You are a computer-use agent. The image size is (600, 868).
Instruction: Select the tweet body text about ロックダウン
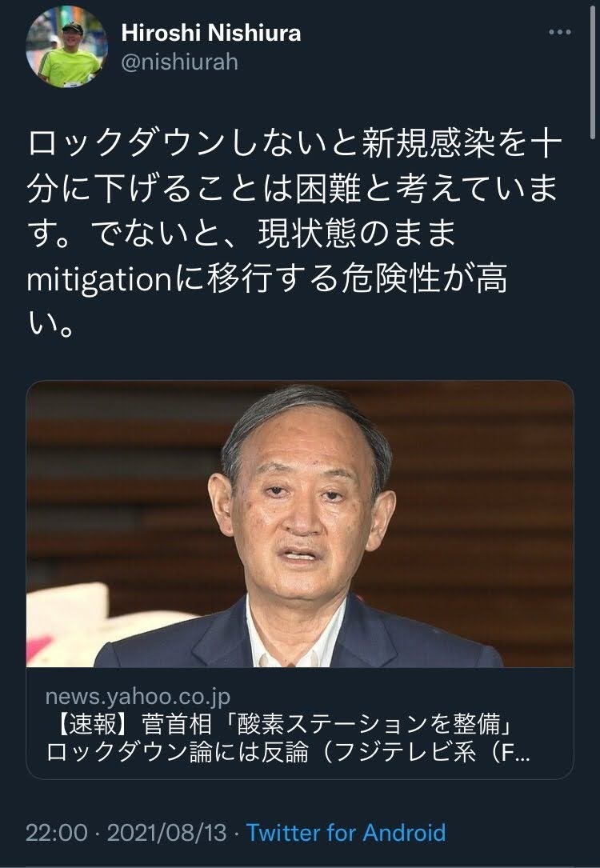[x=294, y=233]
